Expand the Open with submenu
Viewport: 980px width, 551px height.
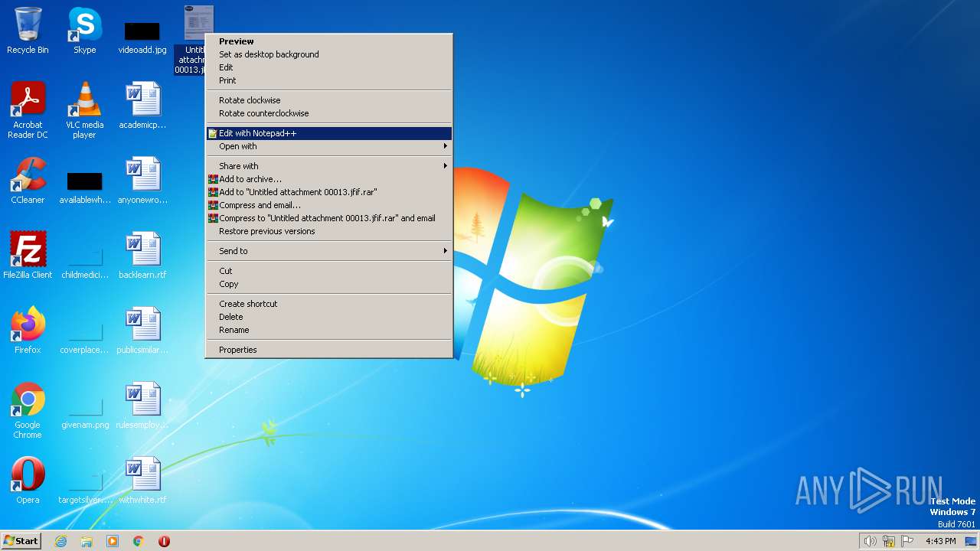[329, 146]
